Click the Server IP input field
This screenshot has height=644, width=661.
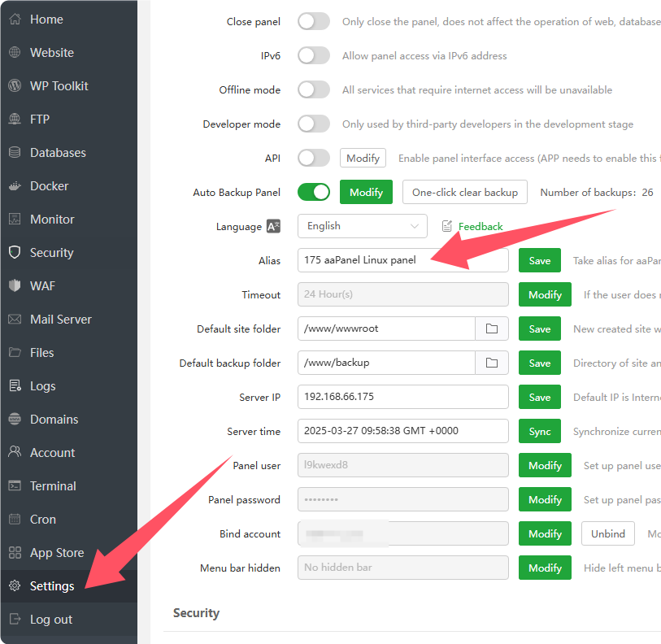[403, 397]
